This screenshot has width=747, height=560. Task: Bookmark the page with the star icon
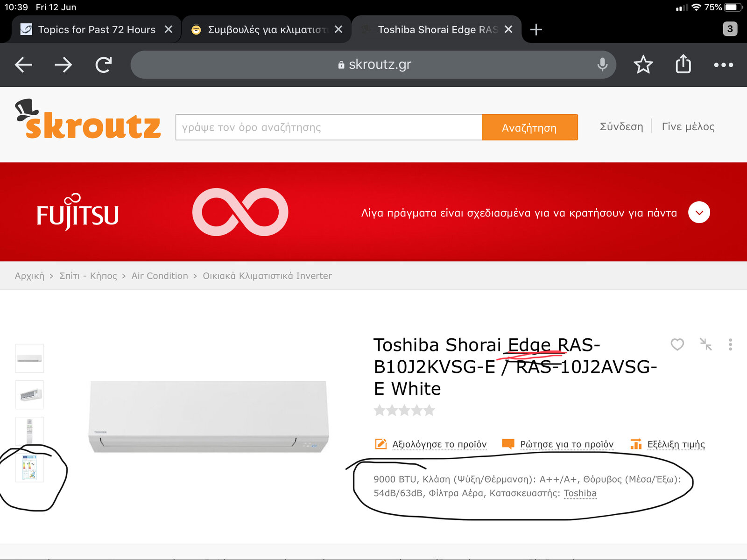pyautogui.click(x=643, y=64)
